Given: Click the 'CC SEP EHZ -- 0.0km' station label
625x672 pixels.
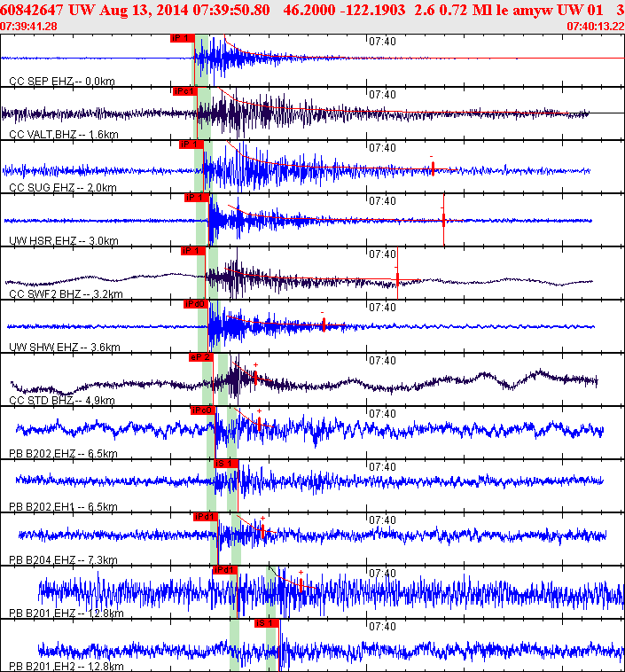Looking at the screenshot, I should [x=62, y=82].
